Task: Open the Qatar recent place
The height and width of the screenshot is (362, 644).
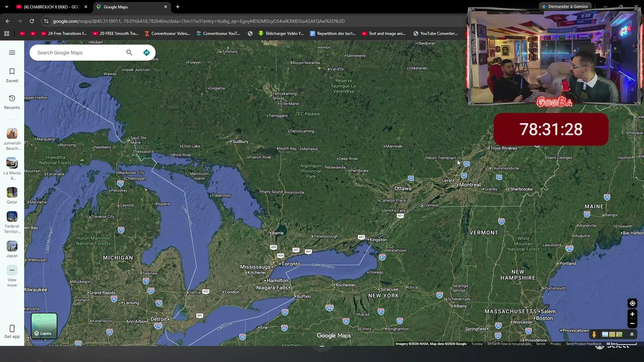Action: [12, 196]
